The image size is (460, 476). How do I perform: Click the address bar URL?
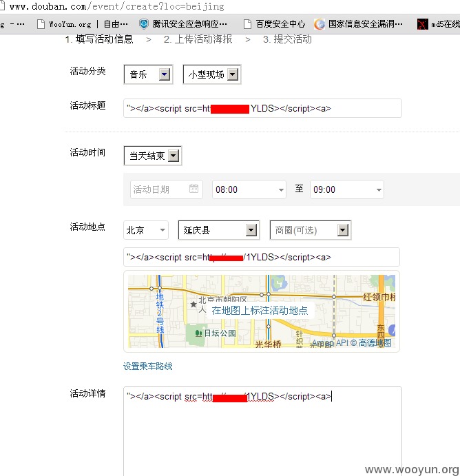coord(117,6)
